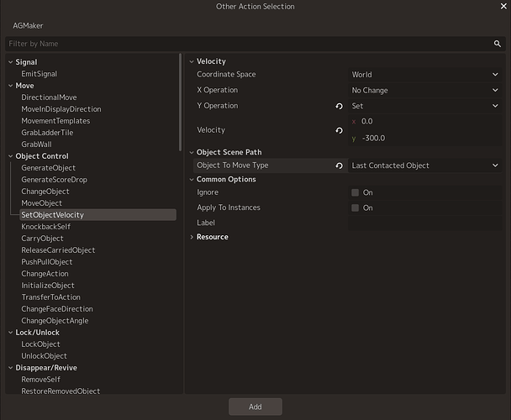511x420 pixels.
Task: Toggle Apply To Instances checkbox
Action: tap(355, 207)
